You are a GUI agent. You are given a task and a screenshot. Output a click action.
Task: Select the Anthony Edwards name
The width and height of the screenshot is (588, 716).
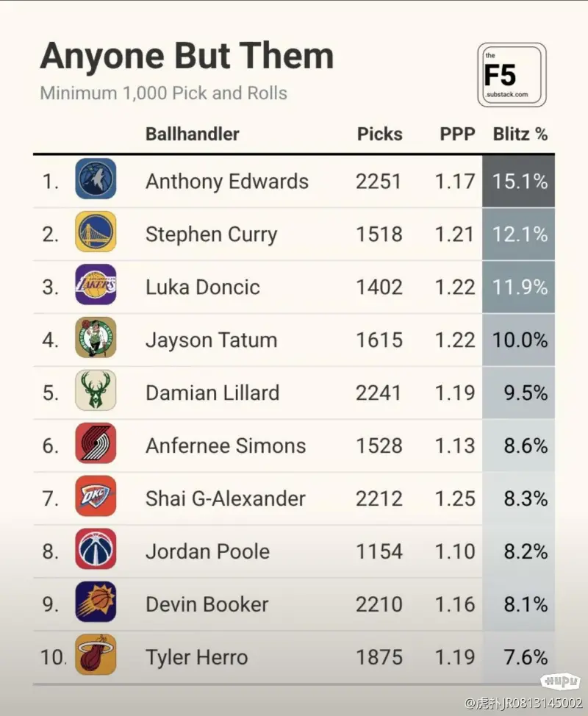pyautogui.click(x=227, y=182)
